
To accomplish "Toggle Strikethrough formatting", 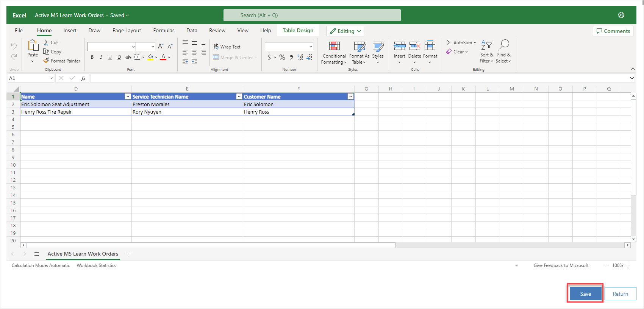I will coord(128,57).
